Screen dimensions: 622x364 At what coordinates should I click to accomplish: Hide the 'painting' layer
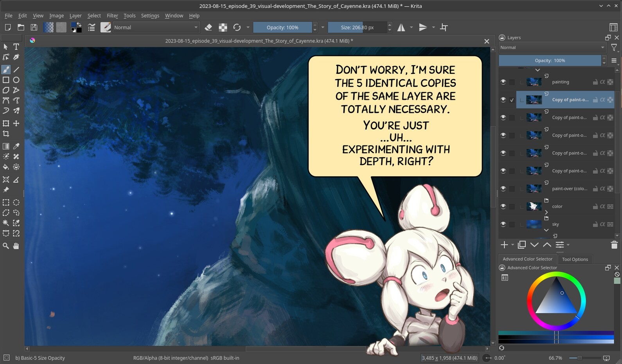point(503,82)
